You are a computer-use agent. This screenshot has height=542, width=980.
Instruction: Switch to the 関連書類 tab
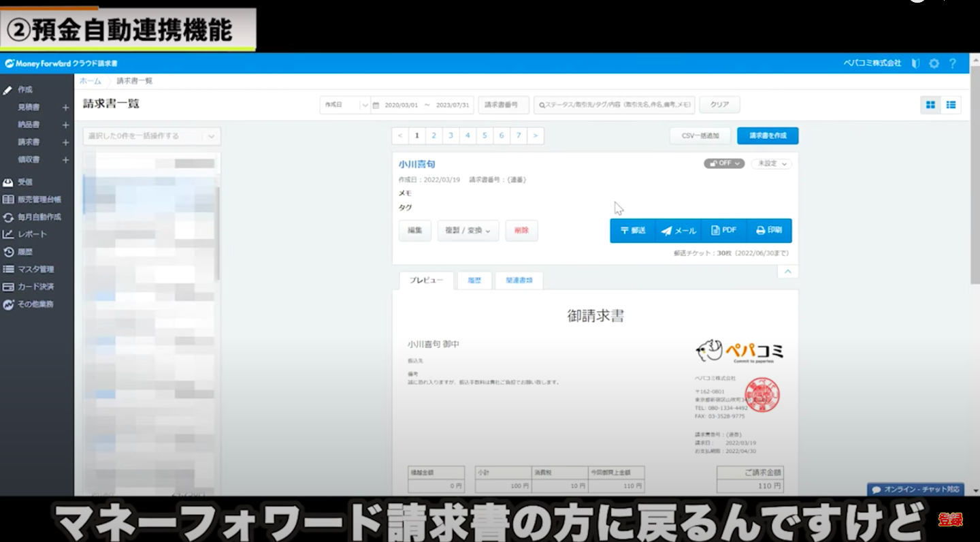[519, 281]
